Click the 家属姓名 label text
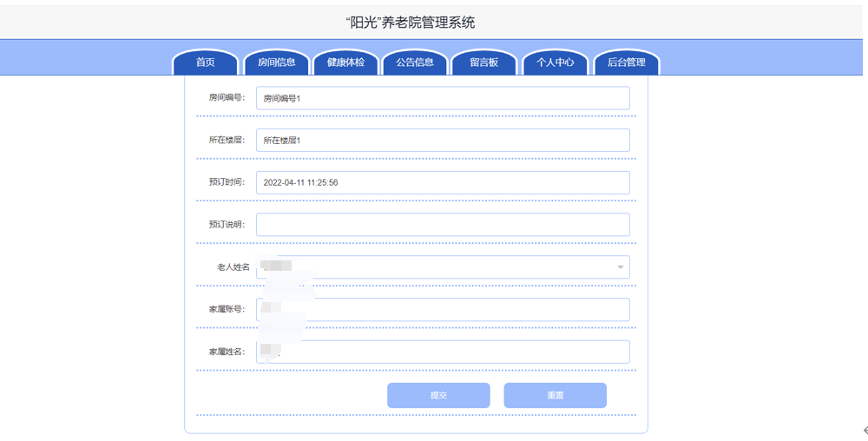Screen dimensions: 868x441 tap(227, 352)
